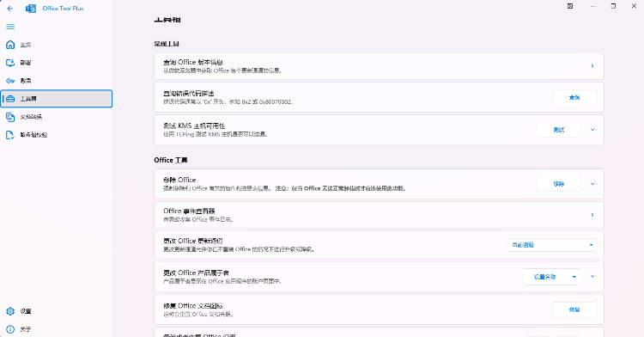Viewport: 644px width, 337px height.
Task: Click the 修复 button for Office document icons
Action: click(x=574, y=309)
